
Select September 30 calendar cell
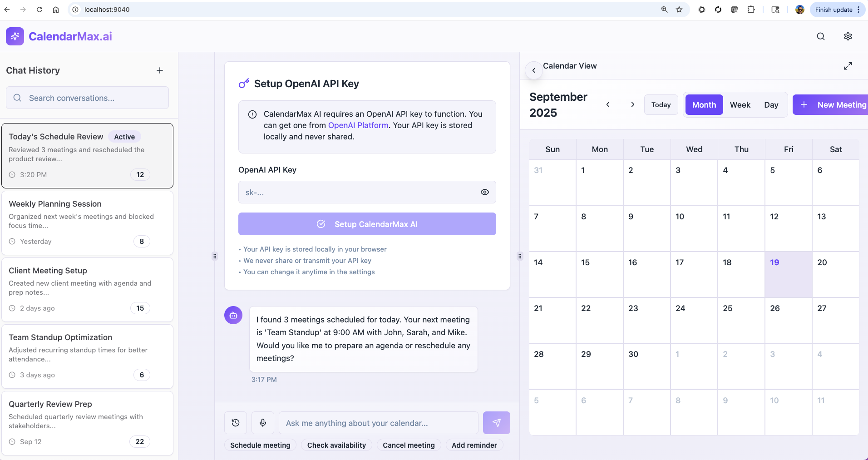(647, 366)
